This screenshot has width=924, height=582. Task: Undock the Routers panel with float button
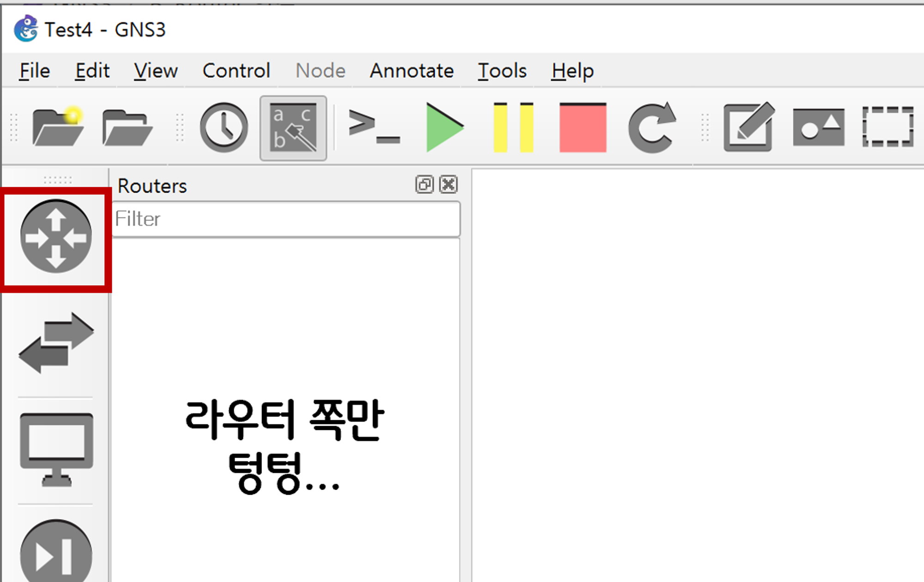pyautogui.click(x=424, y=184)
